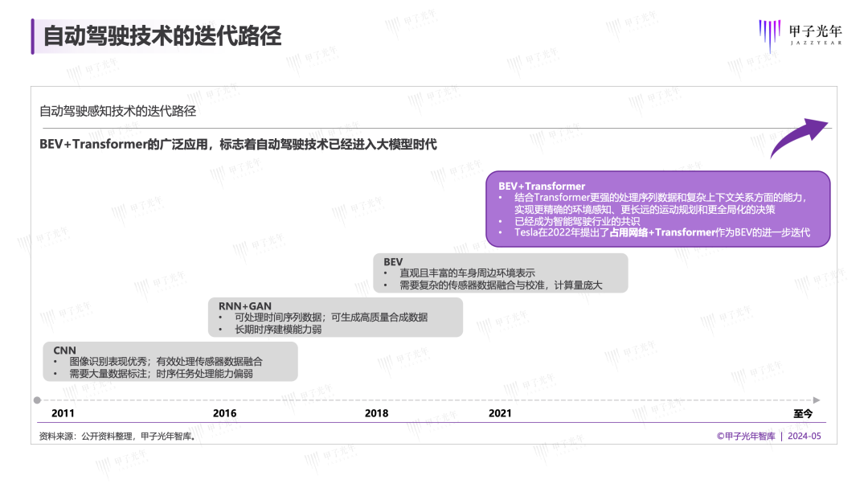This screenshot has width=868, height=488.
Task: Select the 2011 timeline label
Action: 63,413
